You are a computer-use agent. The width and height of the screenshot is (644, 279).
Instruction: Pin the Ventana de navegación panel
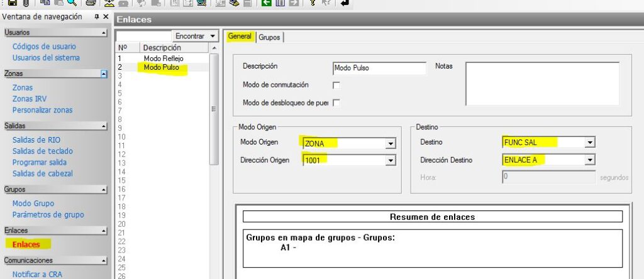(x=96, y=17)
